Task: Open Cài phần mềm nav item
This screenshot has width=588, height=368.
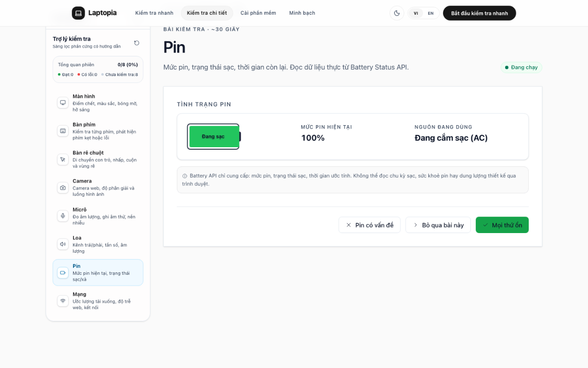Action: coord(258,13)
